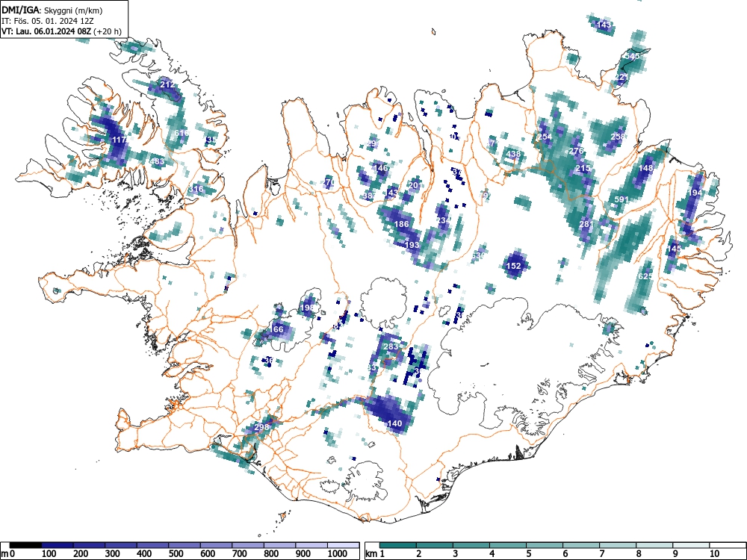Screen dimensions: 747x560
Task: Click the map value 545
Action: pyautogui.click(x=632, y=56)
